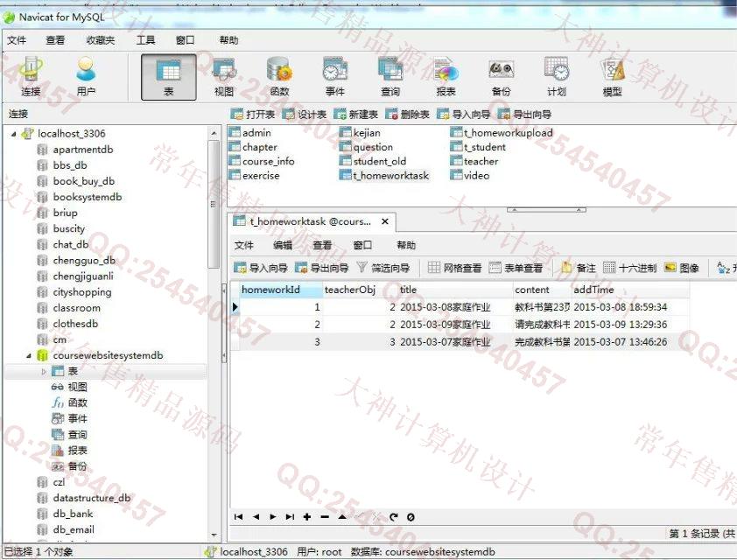737x560 pixels.
Task: Select the 视图 (View) toolbar icon
Action: (224, 77)
